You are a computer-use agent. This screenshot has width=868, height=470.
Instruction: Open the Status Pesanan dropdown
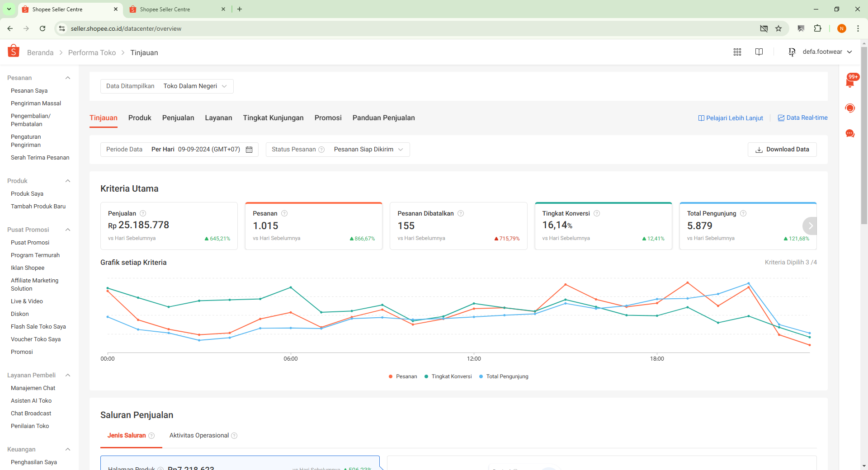pos(338,150)
